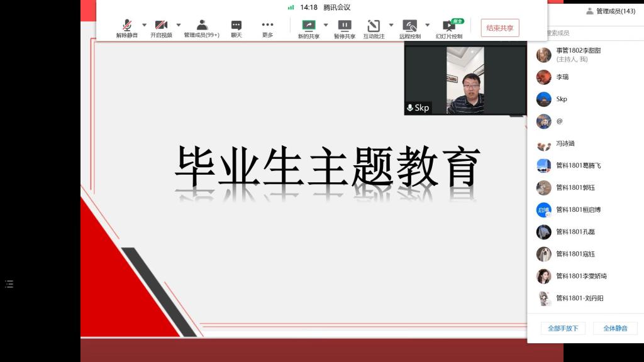The width and height of the screenshot is (644, 362).
Task: Turn on camera with 开启视频
Action: [161, 28]
